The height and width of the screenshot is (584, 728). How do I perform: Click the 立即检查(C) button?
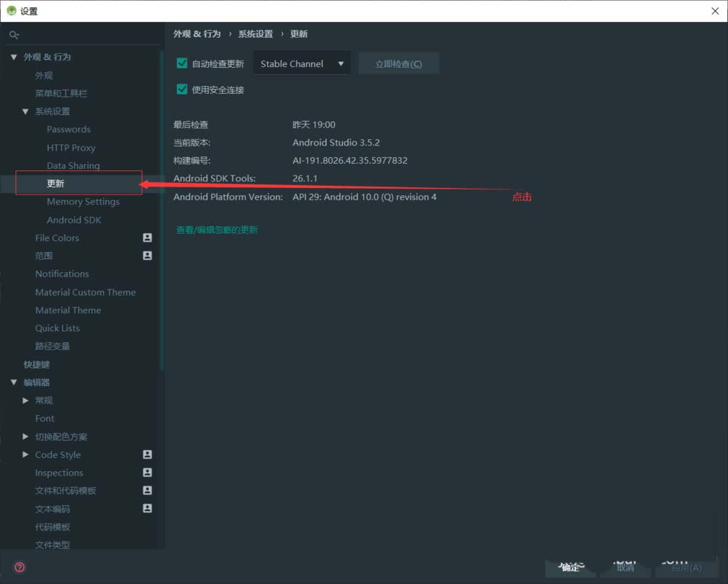click(x=398, y=63)
